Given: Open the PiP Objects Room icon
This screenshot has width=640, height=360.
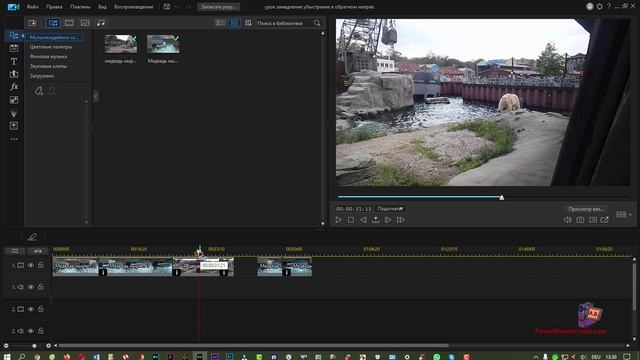Looking at the screenshot, I should 13,100.
